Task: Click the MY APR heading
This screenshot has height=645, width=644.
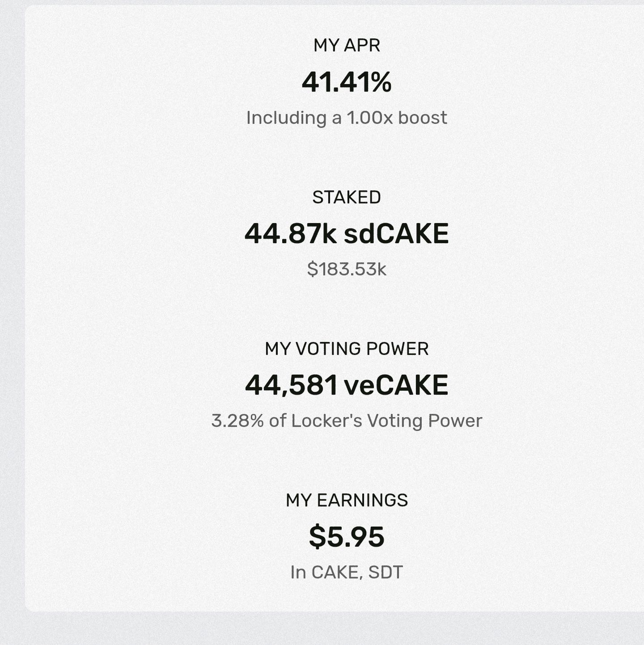Action: coord(347,46)
